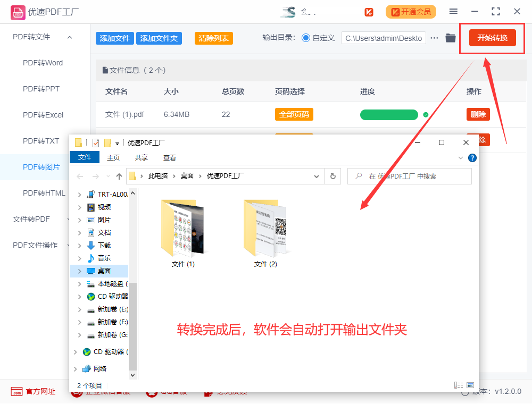The width and height of the screenshot is (532, 404).
Task: Toggle fullscreen mode icon
Action: pyautogui.click(x=496, y=12)
